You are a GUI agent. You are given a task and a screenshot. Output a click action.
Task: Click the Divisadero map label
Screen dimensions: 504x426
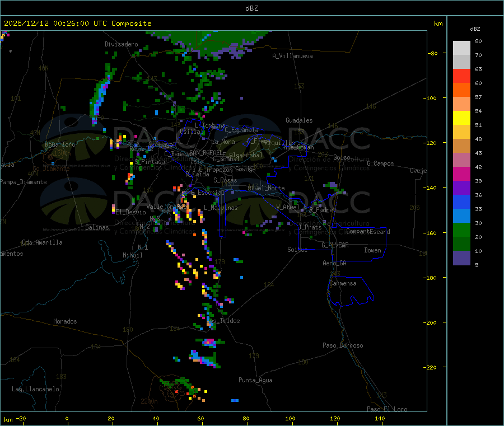pyautogui.click(x=121, y=44)
